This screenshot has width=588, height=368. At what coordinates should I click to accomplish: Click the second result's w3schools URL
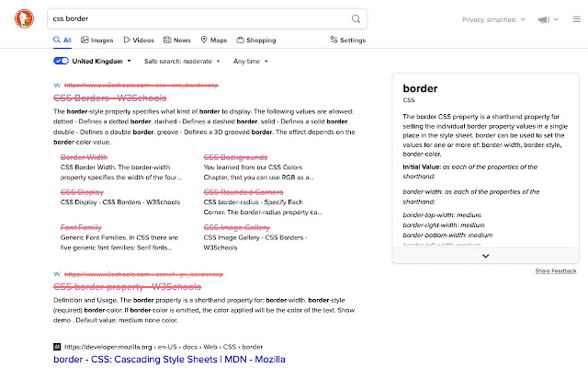(x=143, y=274)
